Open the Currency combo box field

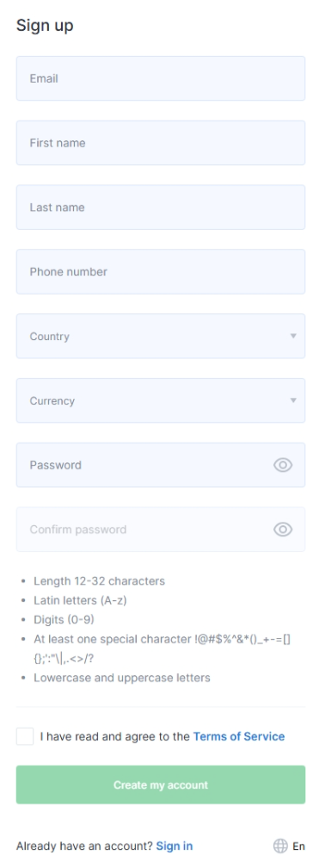click(160, 400)
